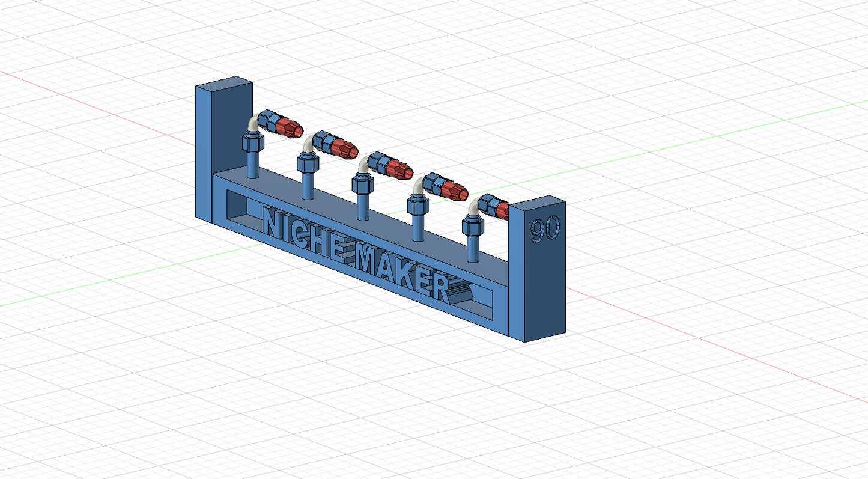Click the top face of left pillar
This screenshot has height=479, width=868.
click(x=223, y=84)
